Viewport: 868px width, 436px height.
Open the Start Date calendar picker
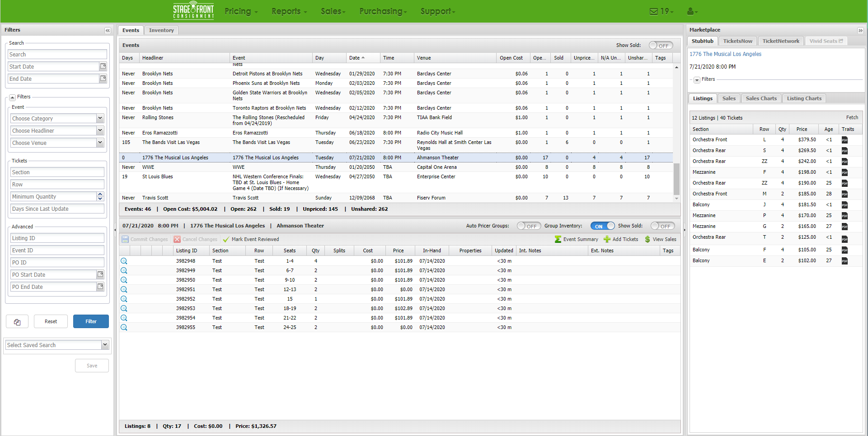pos(103,66)
